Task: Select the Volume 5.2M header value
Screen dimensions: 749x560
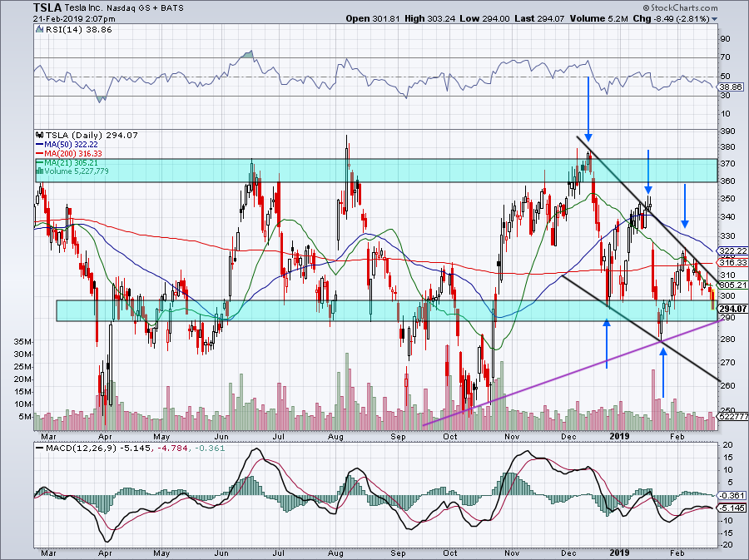Action: (x=598, y=18)
